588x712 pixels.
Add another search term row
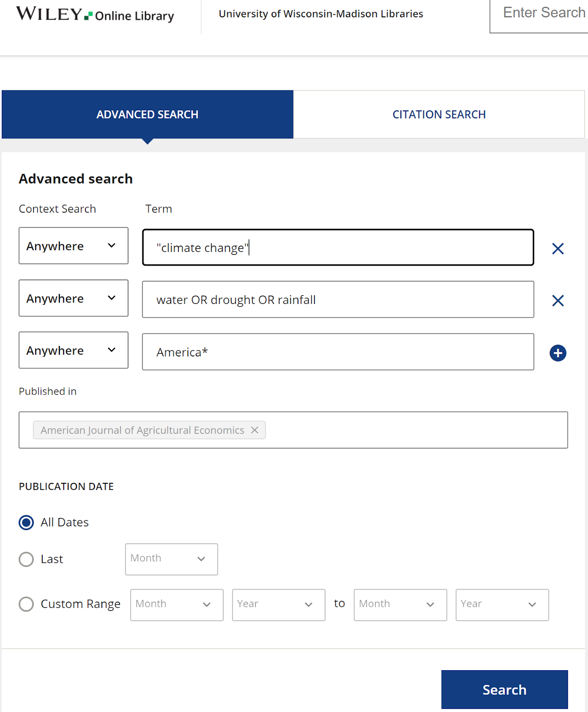(558, 353)
